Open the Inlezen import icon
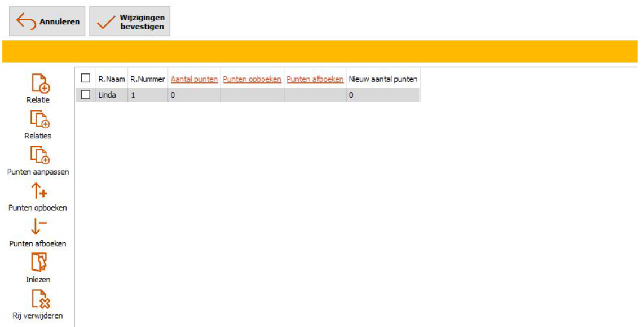Screen dimensions: 644x327 (38, 263)
